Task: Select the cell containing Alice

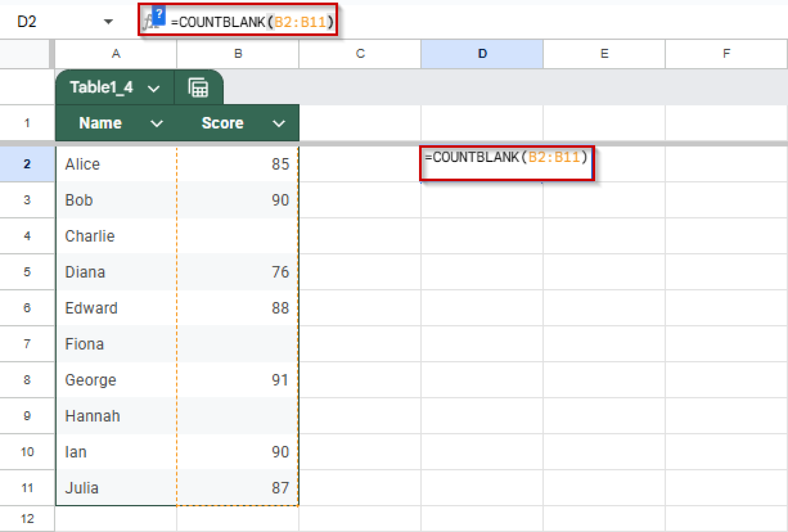Action: point(115,164)
